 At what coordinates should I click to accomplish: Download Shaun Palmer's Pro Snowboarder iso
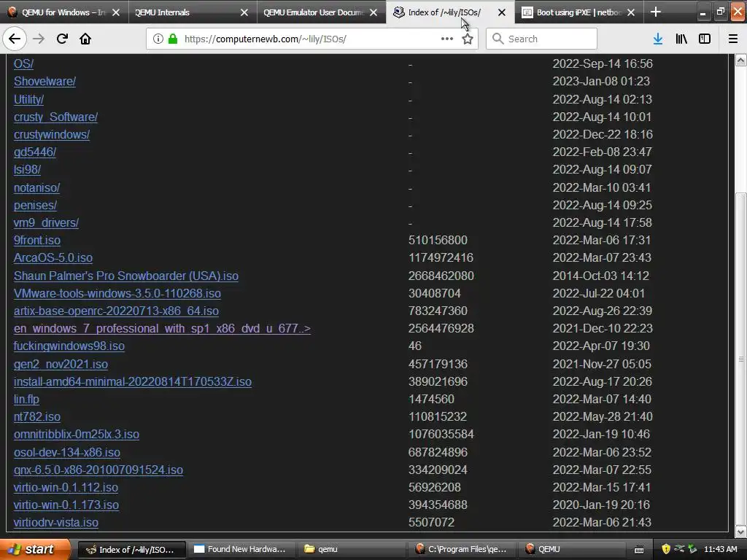[125, 276]
